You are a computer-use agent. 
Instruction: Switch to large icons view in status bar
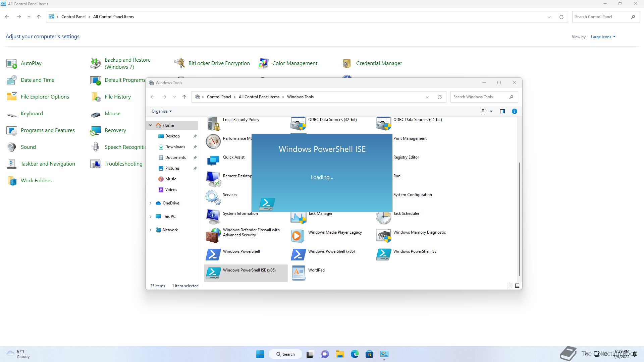(517, 286)
